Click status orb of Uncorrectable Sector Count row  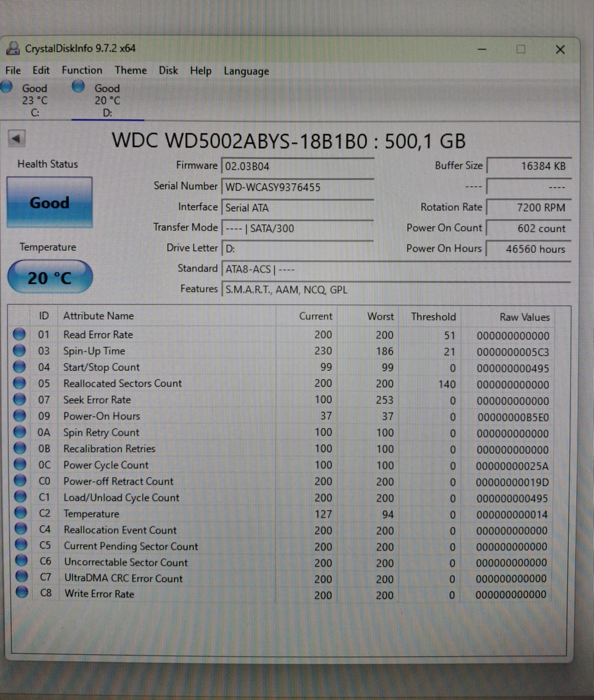coord(21,561)
